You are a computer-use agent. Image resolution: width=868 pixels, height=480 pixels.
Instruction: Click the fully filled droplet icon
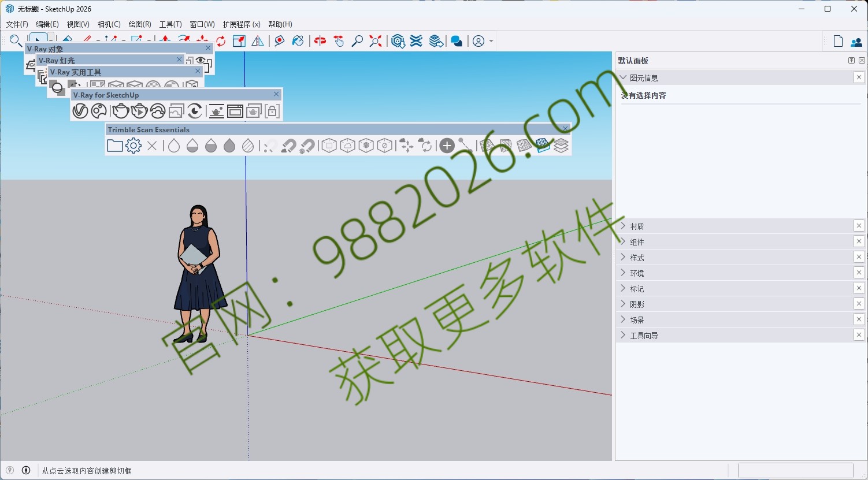click(x=229, y=146)
